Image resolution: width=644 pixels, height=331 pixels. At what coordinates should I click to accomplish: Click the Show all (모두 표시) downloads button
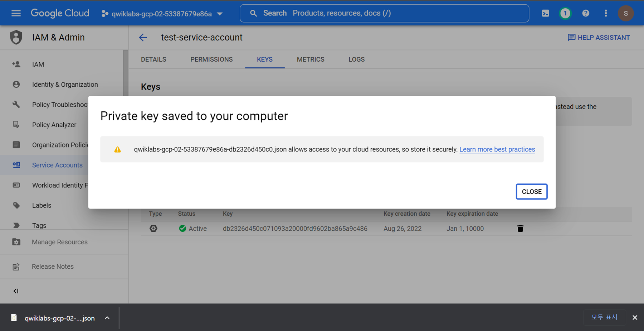tap(604, 317)
